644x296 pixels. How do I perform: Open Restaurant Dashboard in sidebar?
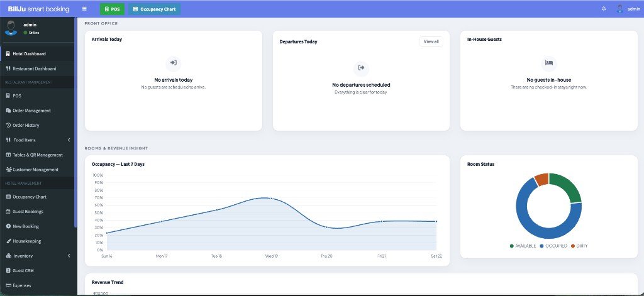37,69
